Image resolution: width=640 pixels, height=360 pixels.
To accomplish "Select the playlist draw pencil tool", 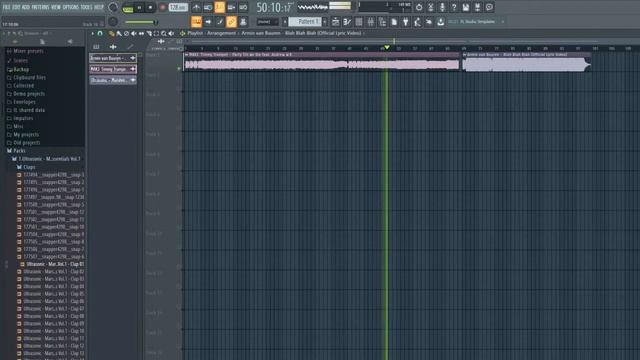I will 111,33.
